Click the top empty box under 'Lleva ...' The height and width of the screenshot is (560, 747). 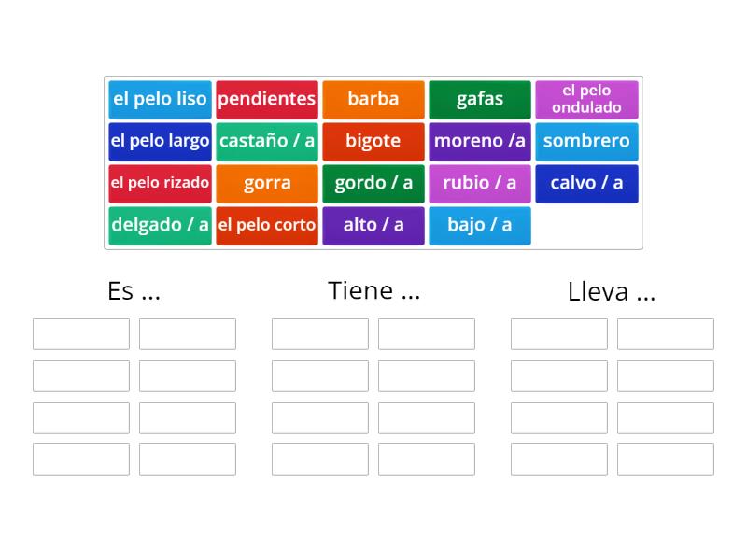(558, 333)
